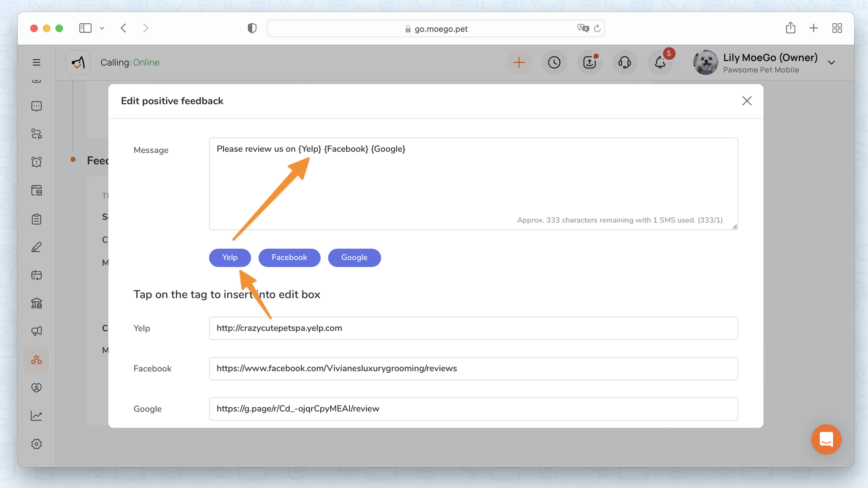Click the orange plus create button
The height and width of the screenshot is (488, 868).
pyautogui.click(x=519, y=62)
